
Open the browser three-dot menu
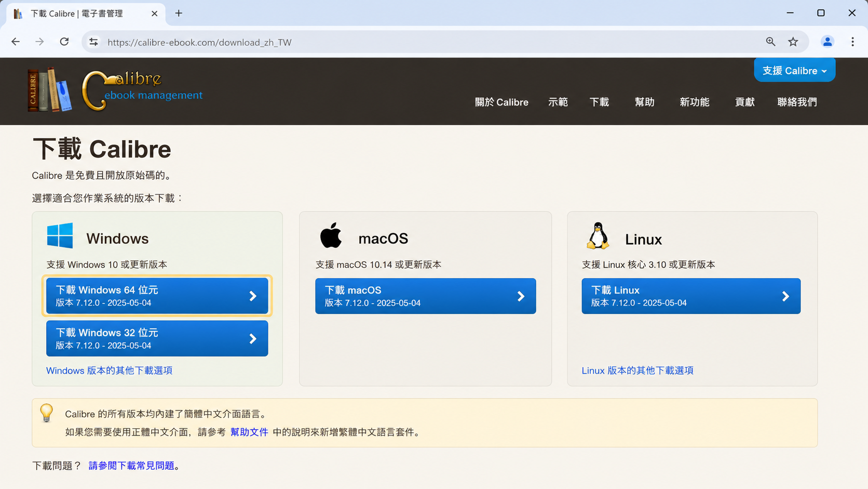(x=852, y=42)
